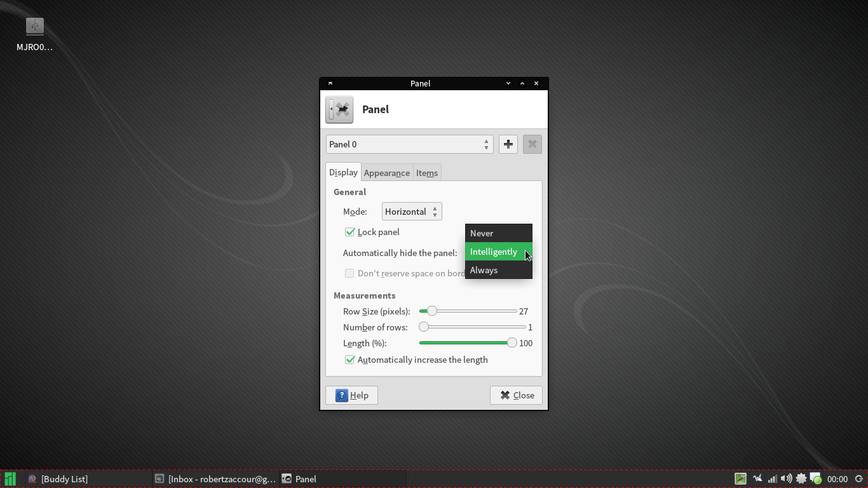This screenshot has width=868, height=488.
Task: Switch to the Appearance tab
Action: point(386,173)
